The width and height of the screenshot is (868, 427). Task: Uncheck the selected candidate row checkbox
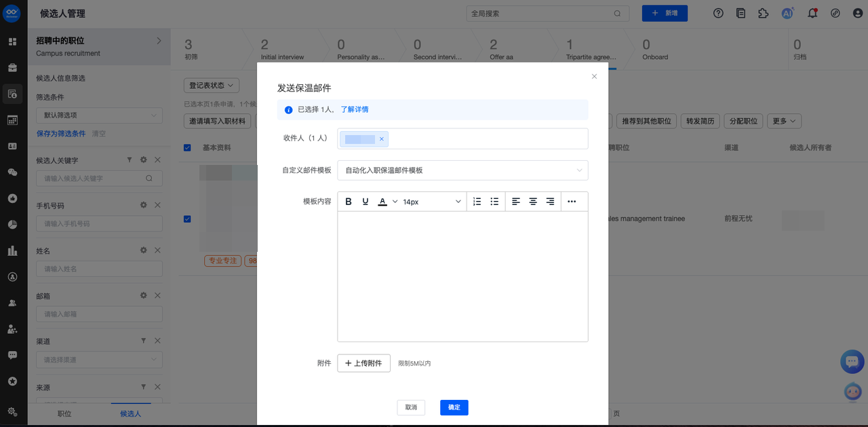coord(187,219)
